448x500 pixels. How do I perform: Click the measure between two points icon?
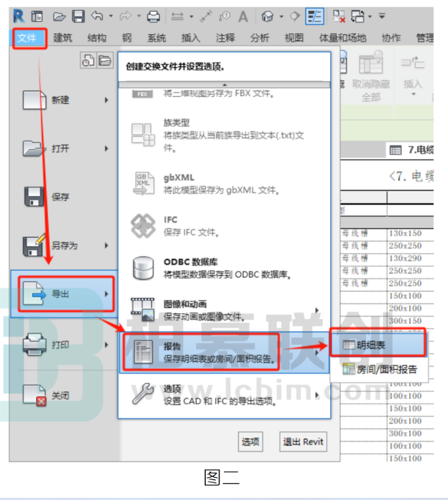click(x=206, y=16)
